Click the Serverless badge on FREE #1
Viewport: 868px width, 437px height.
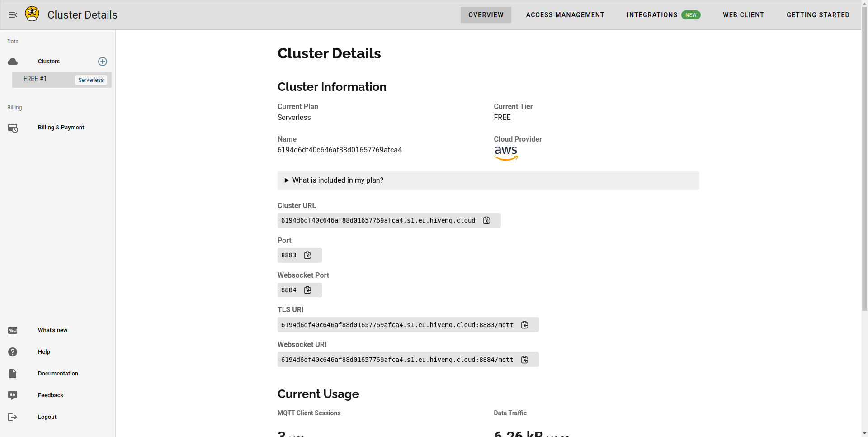(91, 80)
